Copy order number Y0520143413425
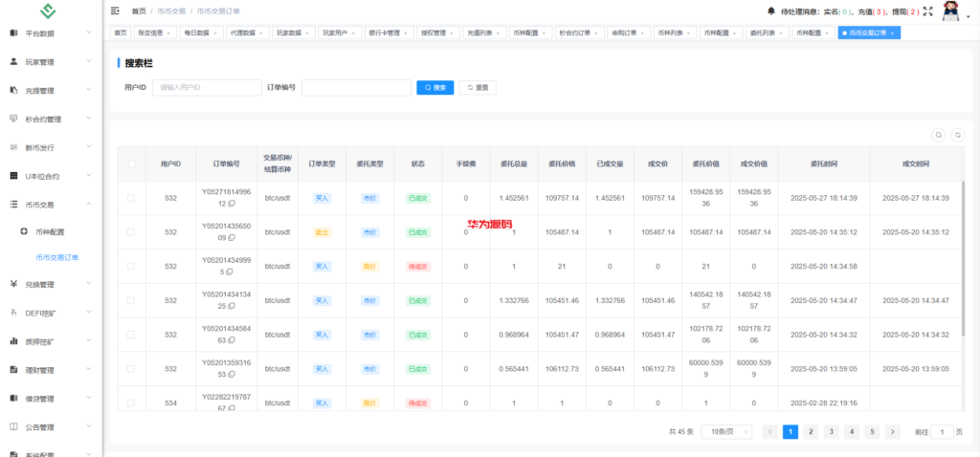 231,306
